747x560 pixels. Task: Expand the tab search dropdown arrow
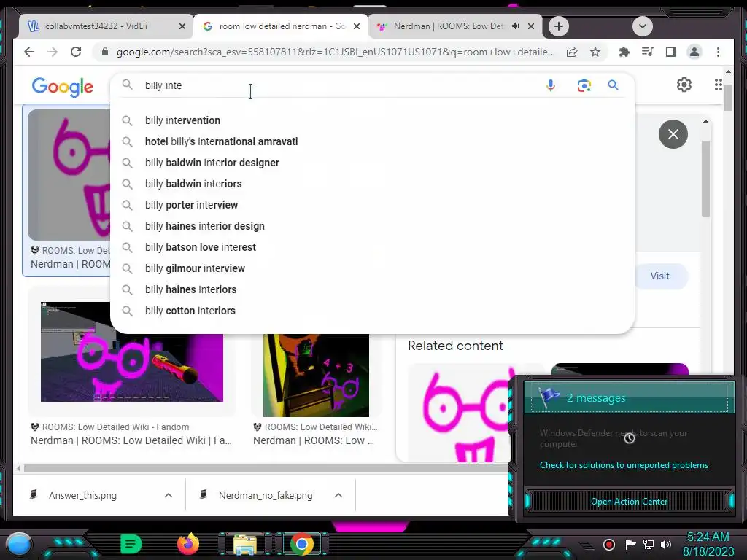point(642,26)
